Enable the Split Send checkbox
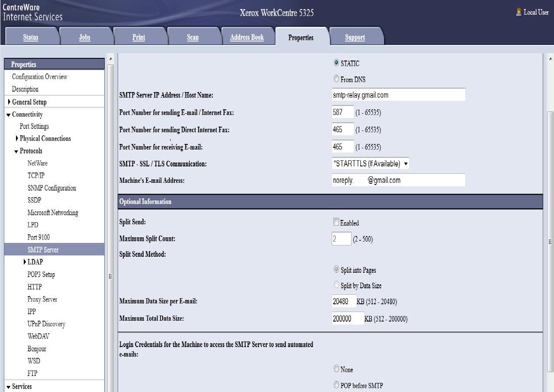Viewport: 554px width, 392px height. 336,223
